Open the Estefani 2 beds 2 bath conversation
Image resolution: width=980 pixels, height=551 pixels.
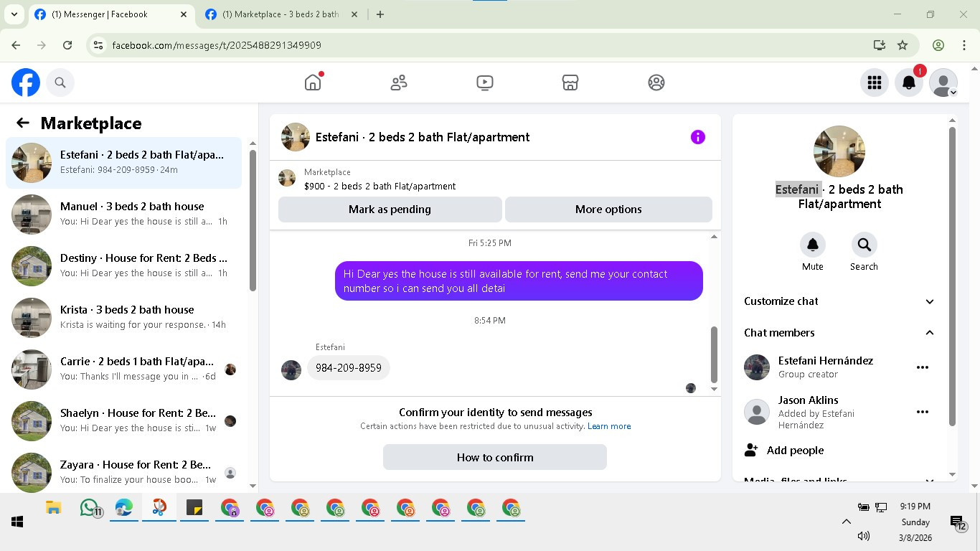click(124, 163)
